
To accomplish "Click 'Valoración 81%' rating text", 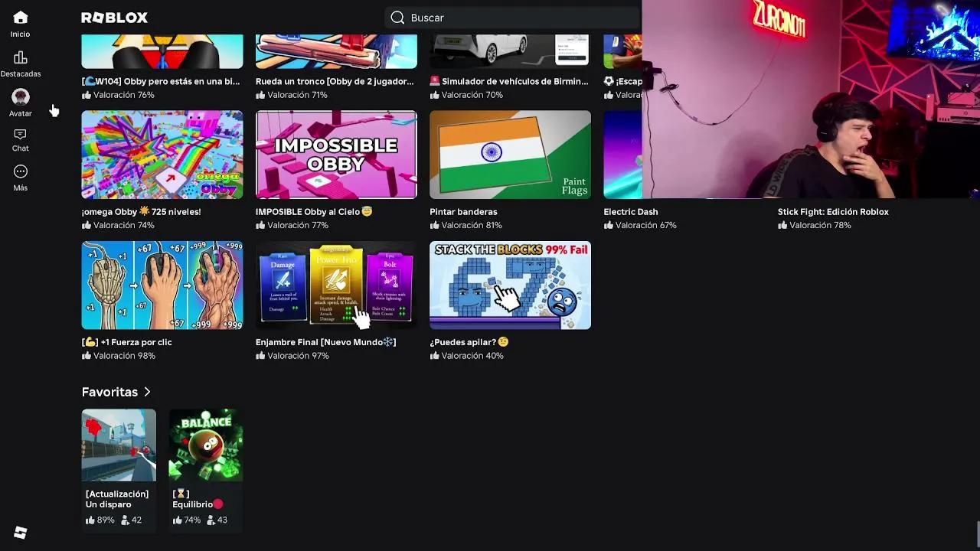I will pos(472,225).
